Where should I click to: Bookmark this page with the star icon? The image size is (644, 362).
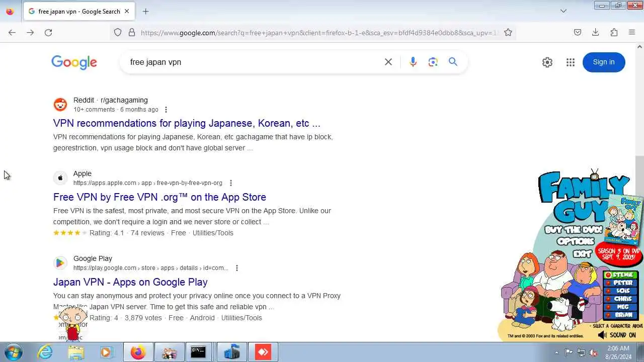point(508,32)
